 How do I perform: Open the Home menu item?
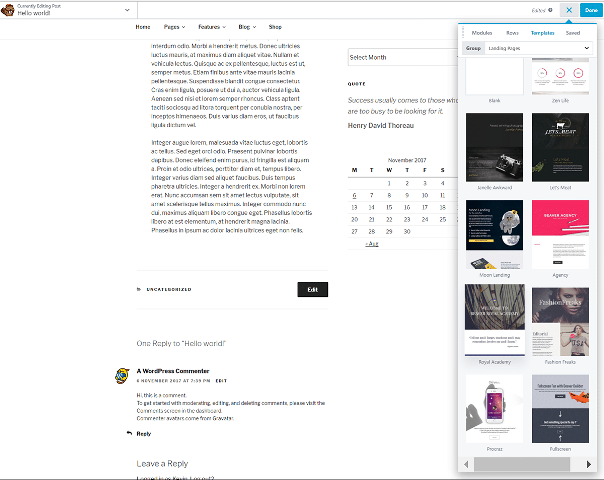143,27
